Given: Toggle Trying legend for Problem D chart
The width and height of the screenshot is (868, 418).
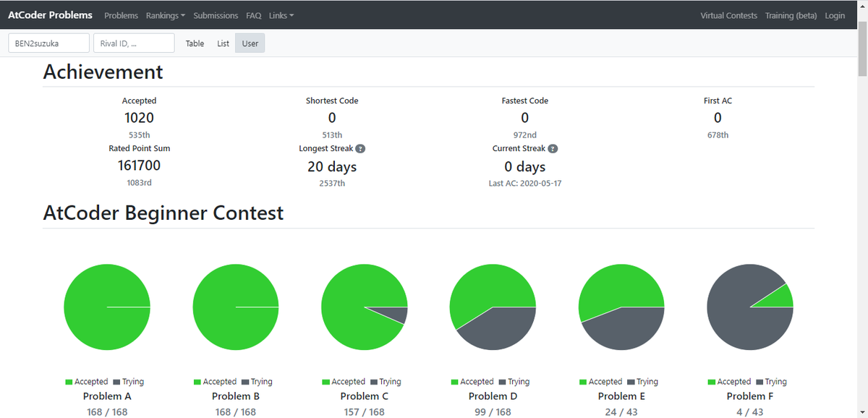Looking at the screenshot, I should (514, 382).
